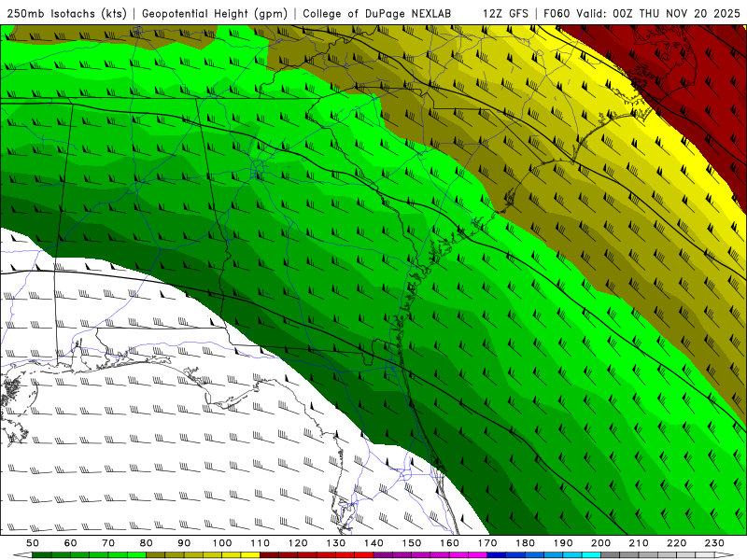Click the 140 label on the legend
This screenshot has height=560, width=747.
pos(373,543)
